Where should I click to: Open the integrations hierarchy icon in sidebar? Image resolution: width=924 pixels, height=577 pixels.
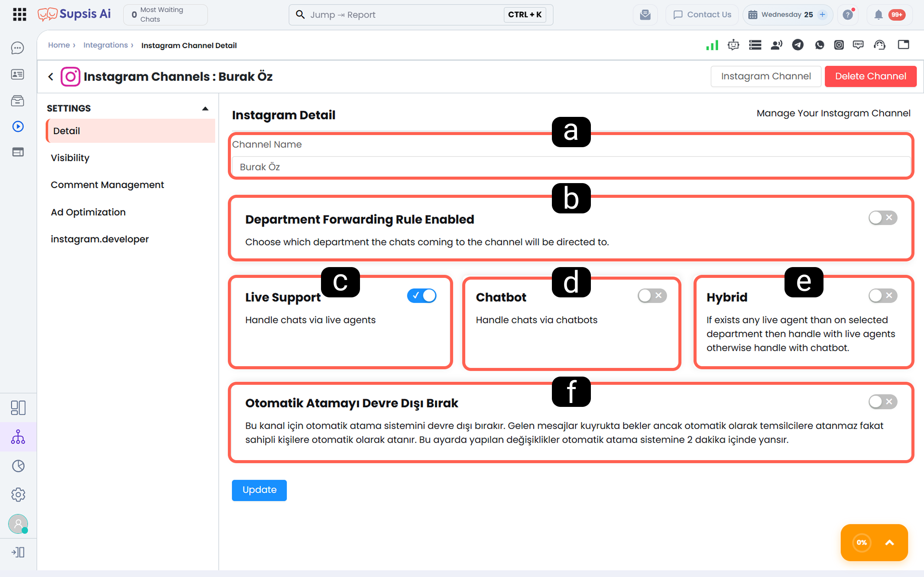coord(18,437)
